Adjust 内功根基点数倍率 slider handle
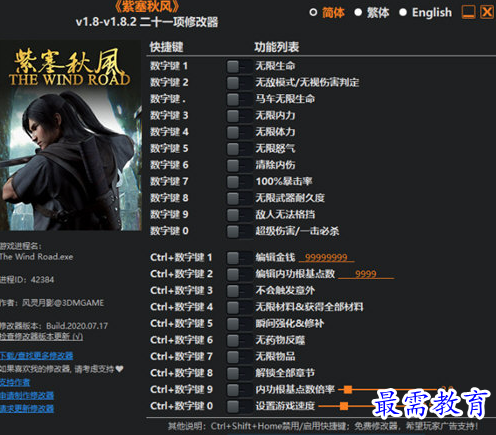 [348, 389]
